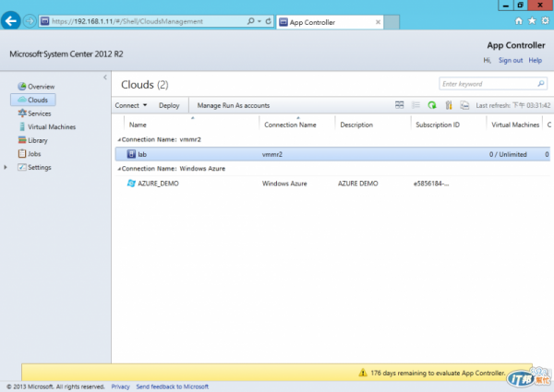Image resolution: width=554 pixels, height=392 pixels.
Task: Open the browser tools gear icon
Action: tap(545, 21)
